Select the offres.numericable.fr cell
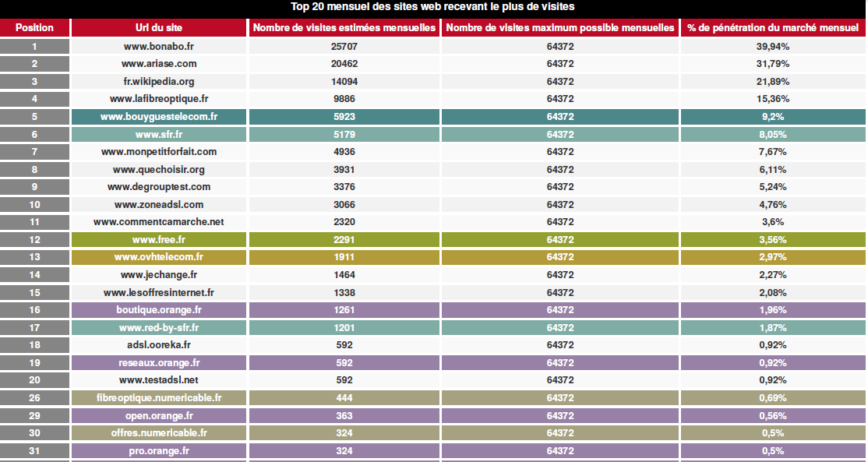Screen dimensions: 868x462 (159, 432)
